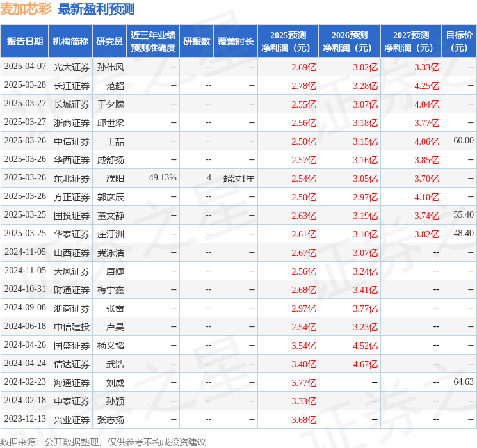Image resolution: width=477 pixels, height=448 pixels.
Task: Select the 国投证券 institution cell
Action: (x=72, y=216)
